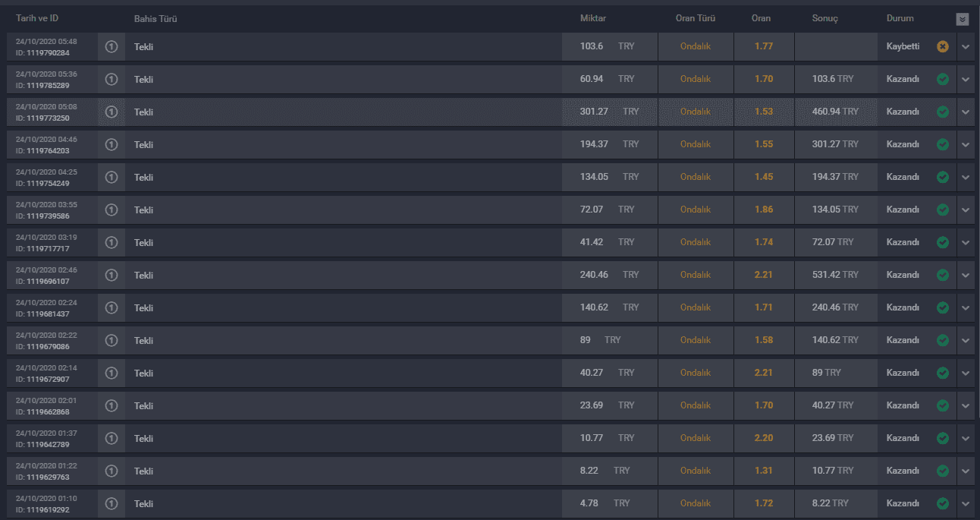
Task: Click the Miktar column header
Action: coord(593,18)
